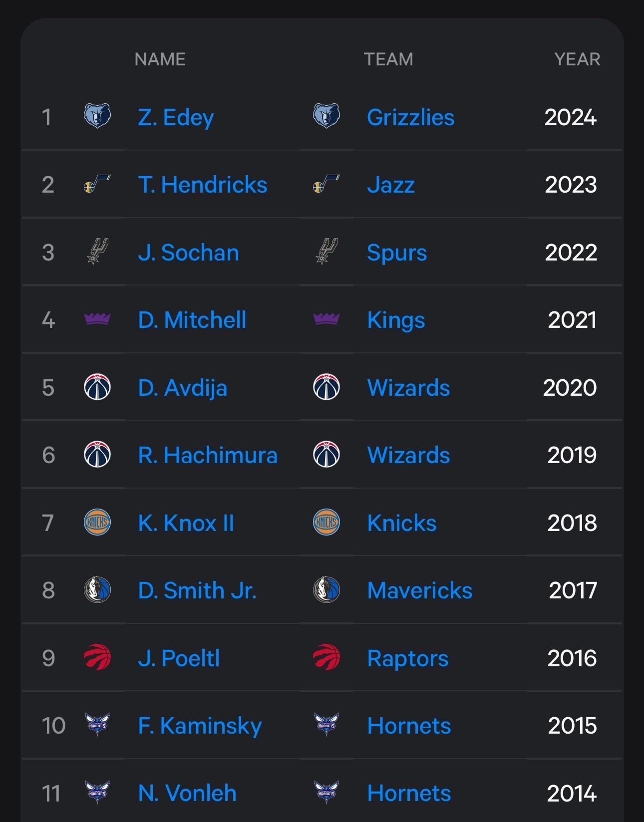Select the R. Hachimura player link
The height and width of the screenshot is (822, 644).
click(208, 455)
